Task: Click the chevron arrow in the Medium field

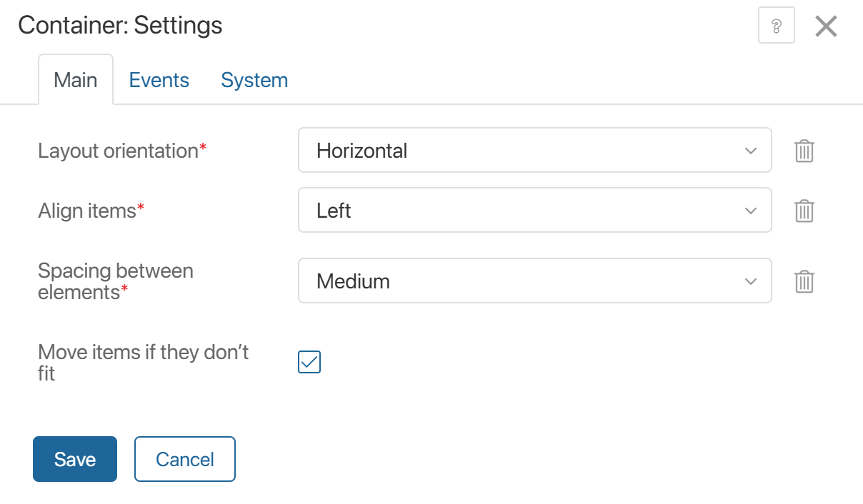Action: (x=750, y=281)
